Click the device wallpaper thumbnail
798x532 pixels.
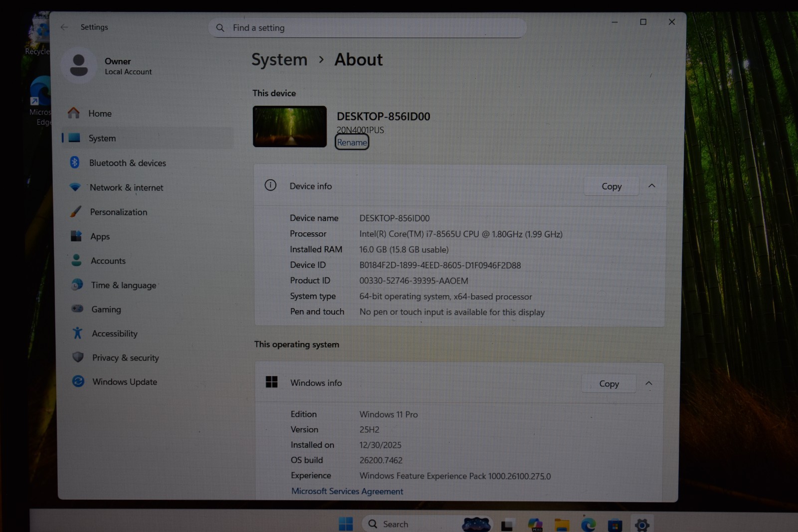pos(290,127)
